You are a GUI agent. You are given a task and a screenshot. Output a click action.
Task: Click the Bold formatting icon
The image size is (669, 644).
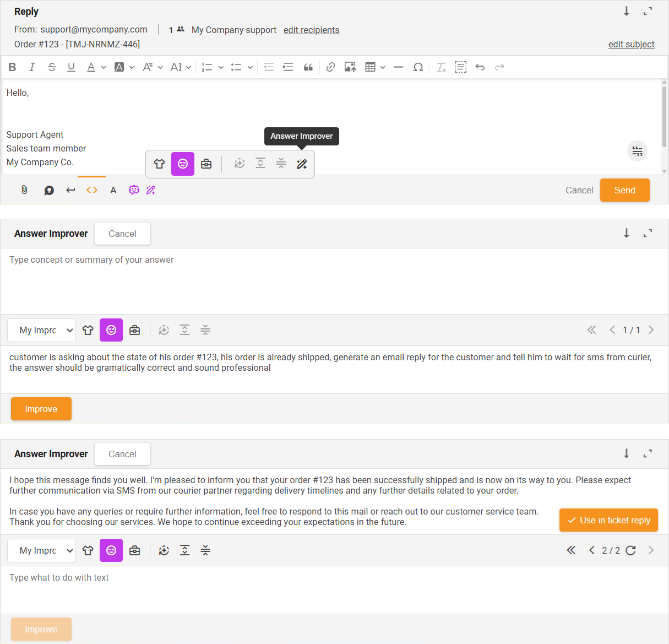pyautogui.click(x=12, y=67)
